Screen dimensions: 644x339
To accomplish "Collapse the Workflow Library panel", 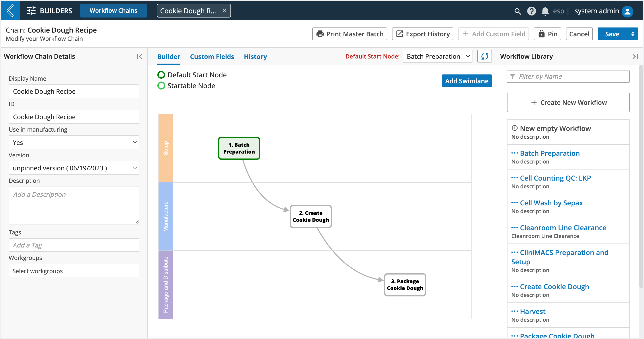I will point(635,56).
